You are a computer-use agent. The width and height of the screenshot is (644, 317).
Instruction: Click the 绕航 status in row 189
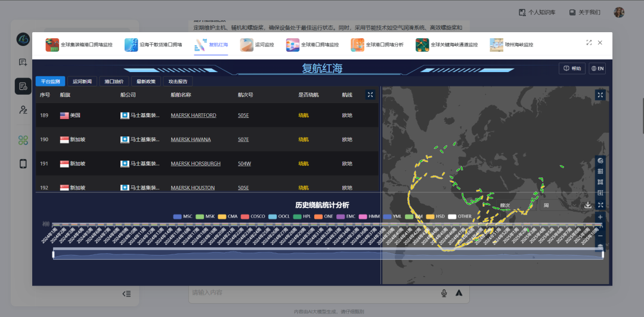point(304,116)
